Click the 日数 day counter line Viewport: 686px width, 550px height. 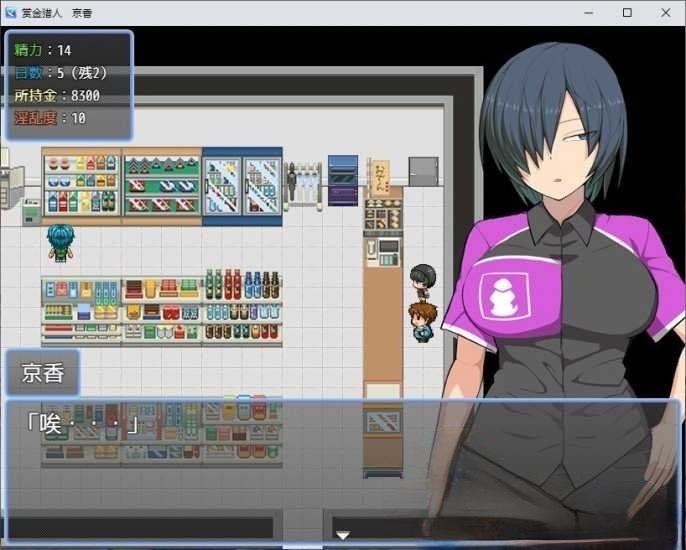(x=60, y=73)
